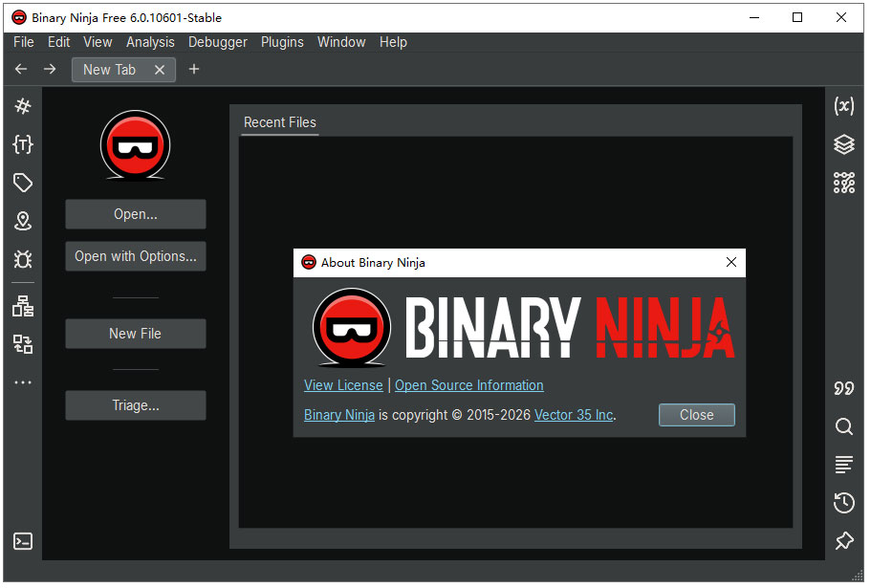871x588 pixels.
Task: Open the Stack layers panel icon
Action: click(x=844, y=144)
